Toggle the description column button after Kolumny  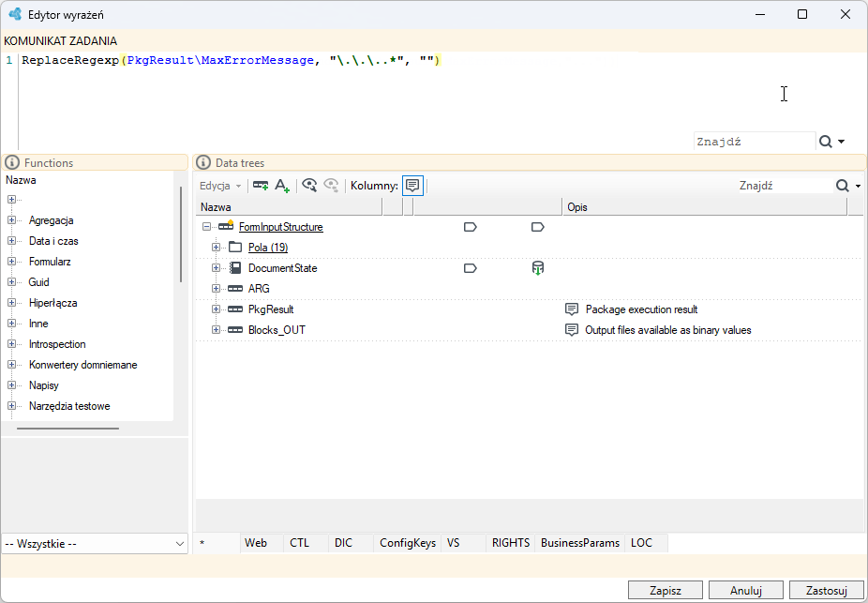tap(412, 186)
